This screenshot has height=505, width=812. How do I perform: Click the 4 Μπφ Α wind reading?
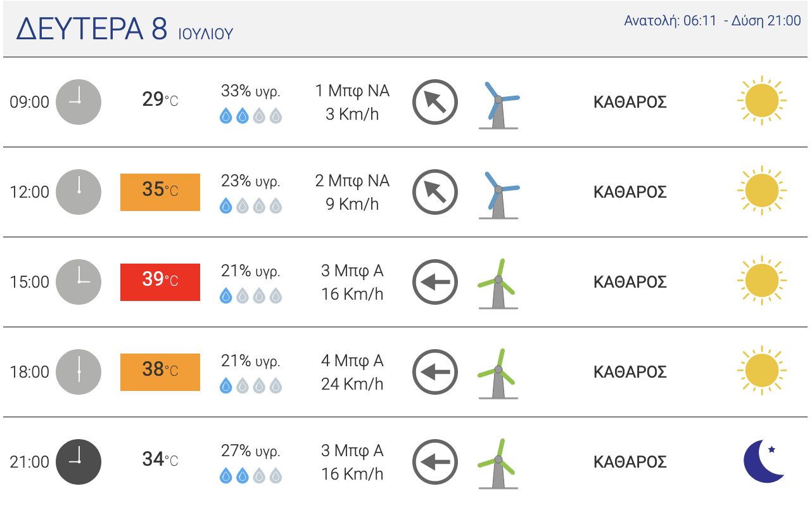pyautogui.click(x=352, y=361)
